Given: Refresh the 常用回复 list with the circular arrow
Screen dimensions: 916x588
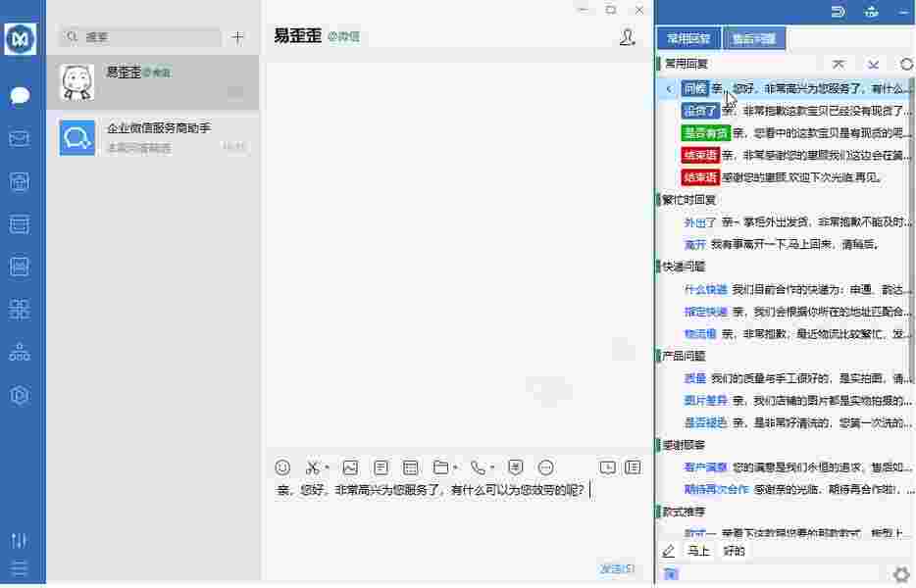Looking at the screenshot, I should point(906,64).
